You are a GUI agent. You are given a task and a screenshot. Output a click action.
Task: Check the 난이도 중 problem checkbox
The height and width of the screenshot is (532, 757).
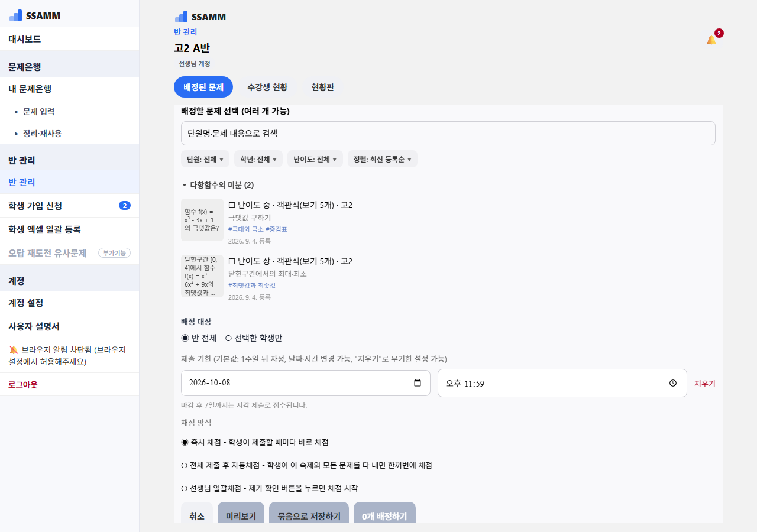point(232,205)
